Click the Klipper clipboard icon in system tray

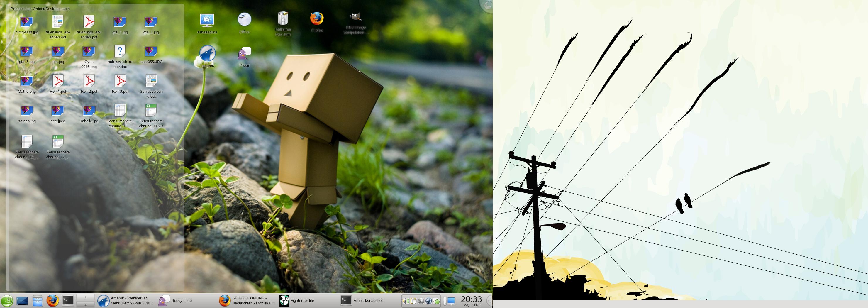pos(413,301)
